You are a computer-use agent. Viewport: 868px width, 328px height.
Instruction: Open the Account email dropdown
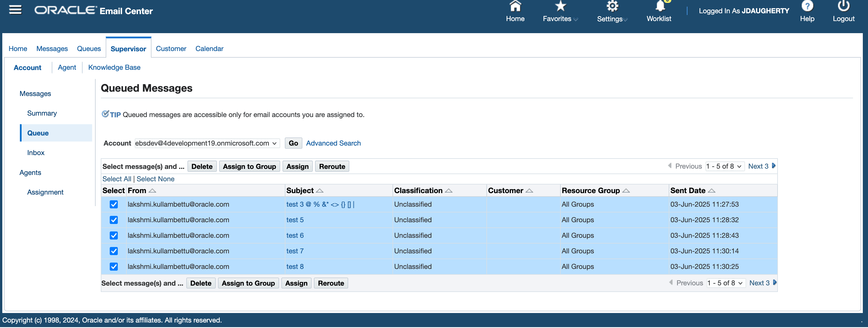[x=207, y=143]
